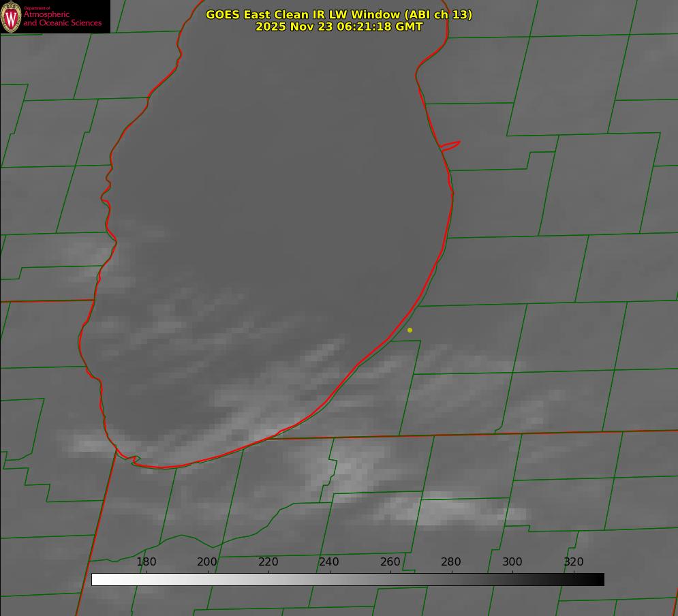The image size is (678, 616).
Task: Click the UW crest logo
Action: (x=11, y=16)
